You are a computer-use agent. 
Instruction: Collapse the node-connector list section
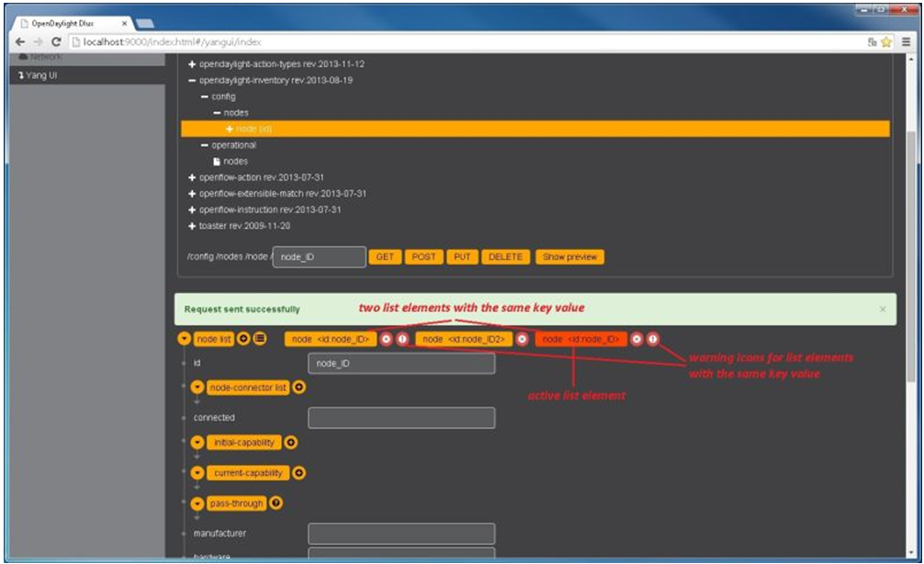(197, 388)
